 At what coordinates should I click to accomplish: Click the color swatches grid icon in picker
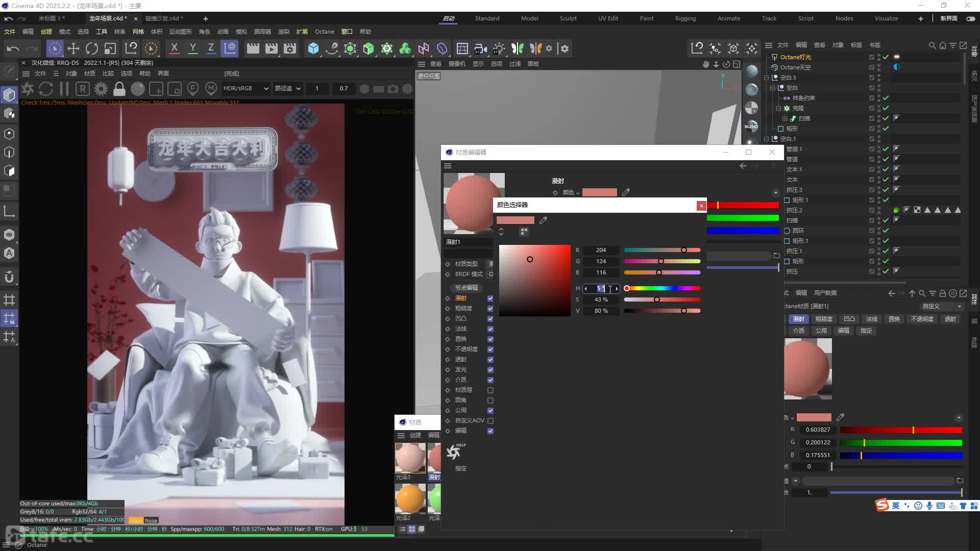pos(524,232)
